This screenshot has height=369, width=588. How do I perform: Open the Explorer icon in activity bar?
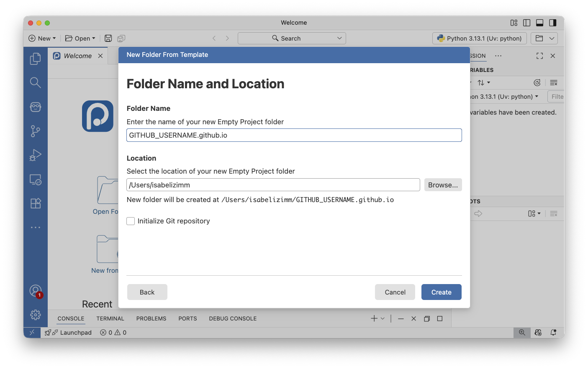pos(36,59)
